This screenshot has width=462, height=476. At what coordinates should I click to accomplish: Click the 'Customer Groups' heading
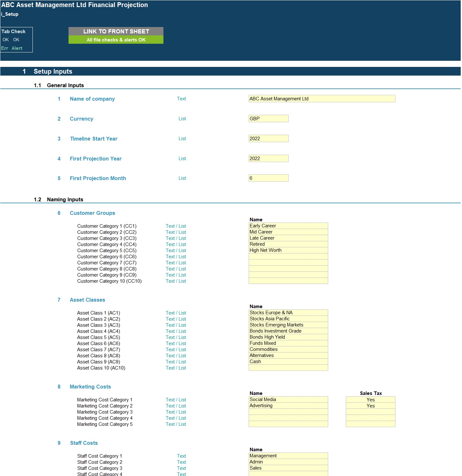pos(92,213)
